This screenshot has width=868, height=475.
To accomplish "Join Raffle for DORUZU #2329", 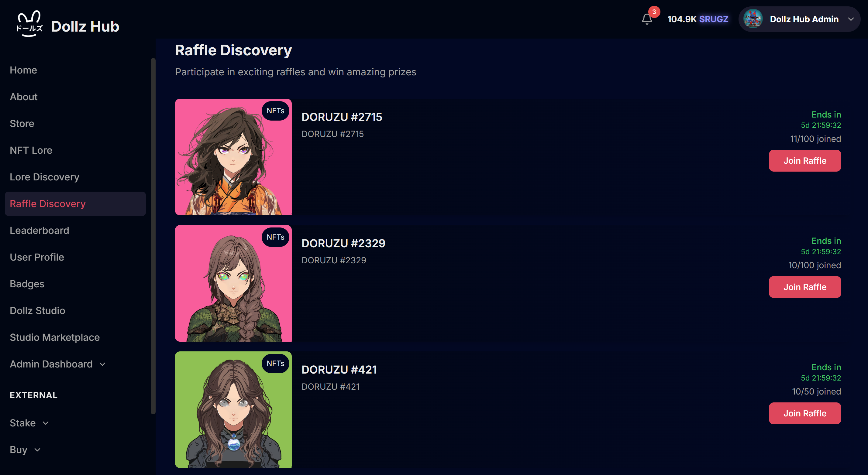I will [804, 287].
